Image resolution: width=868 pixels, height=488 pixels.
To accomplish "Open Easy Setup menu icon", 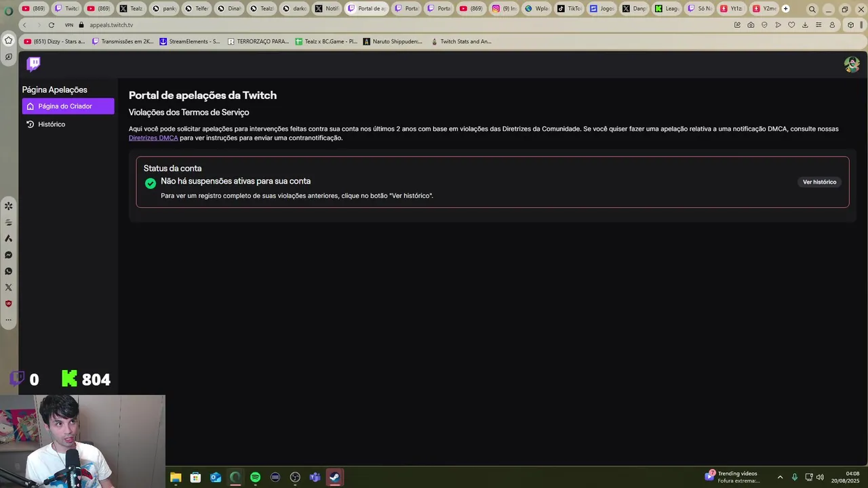I will [818, 25].
